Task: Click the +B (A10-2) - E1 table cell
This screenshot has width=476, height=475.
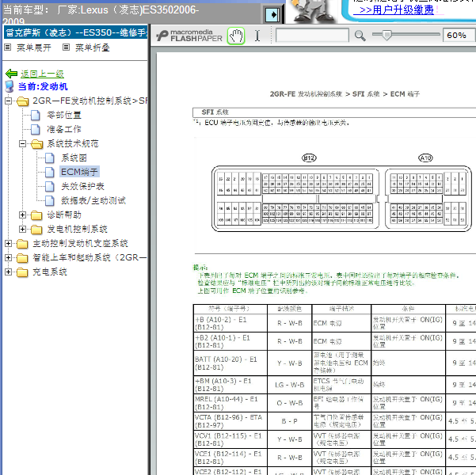Action: pyautogui.click(x=230, y=323)
